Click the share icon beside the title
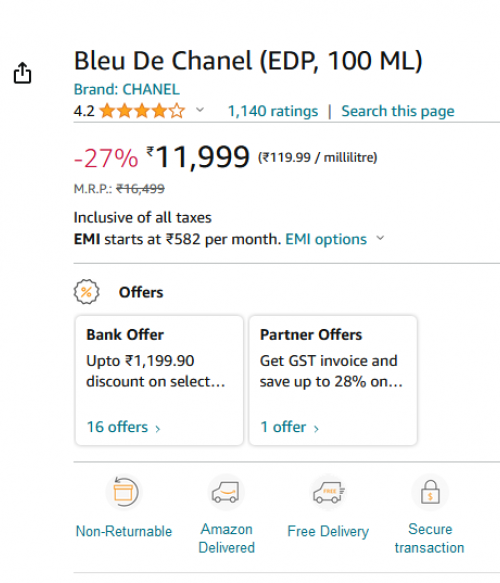 (22, 73)
